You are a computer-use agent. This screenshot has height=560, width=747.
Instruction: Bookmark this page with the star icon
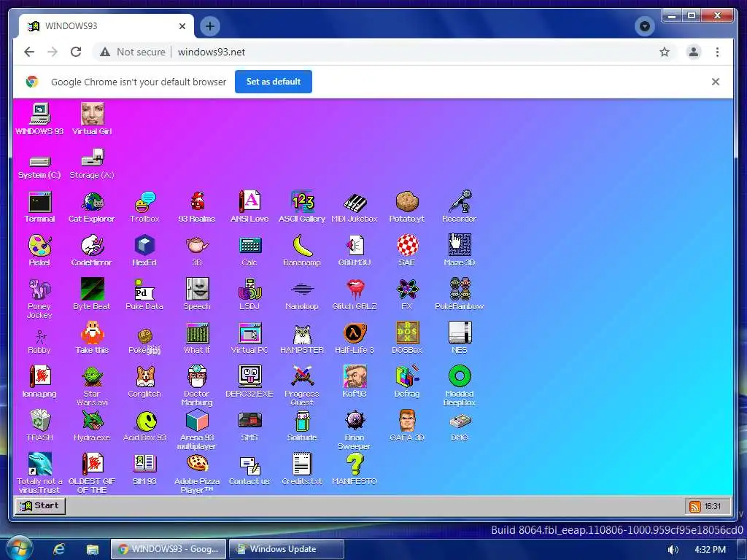click(x=665, y=52)
